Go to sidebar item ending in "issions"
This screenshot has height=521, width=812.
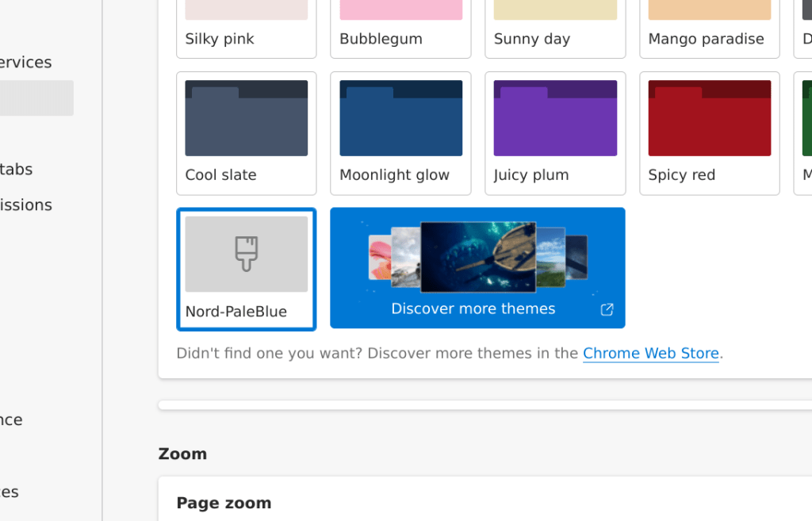coord(26,205)
